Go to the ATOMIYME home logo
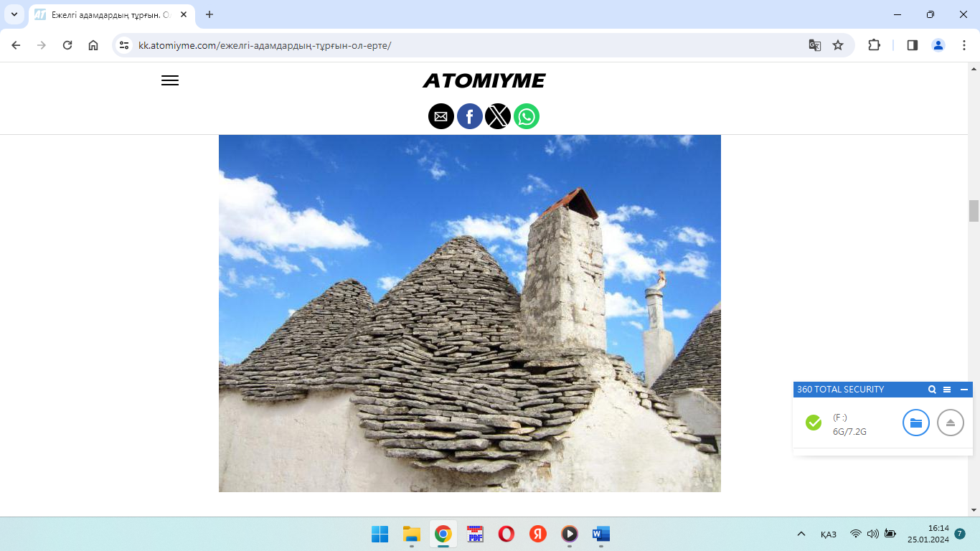Screen dimensions: 980x551 coord(484,80)
